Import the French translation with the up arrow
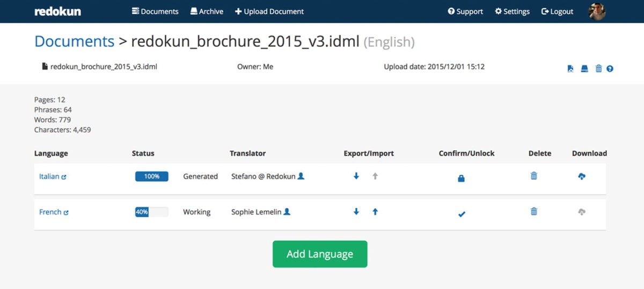The width and height of the screenshot is (644, 289). pos(375,212)
